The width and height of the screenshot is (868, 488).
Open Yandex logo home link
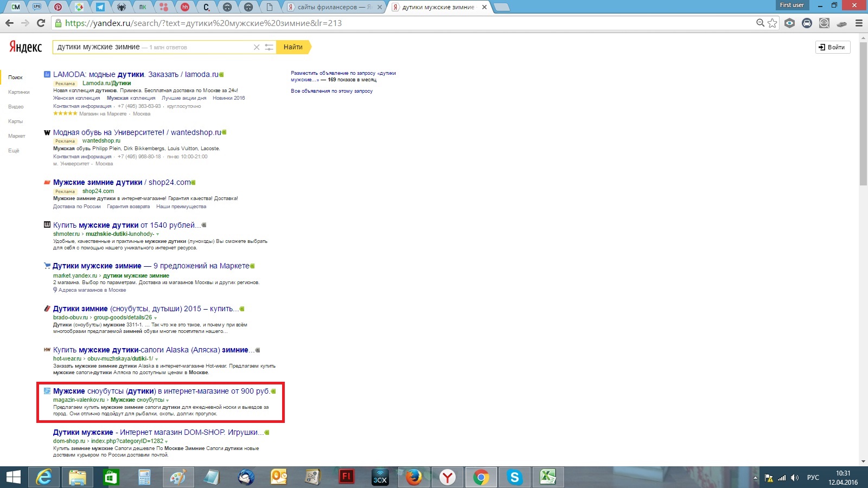pyautogui.click(x=25, y=47)
